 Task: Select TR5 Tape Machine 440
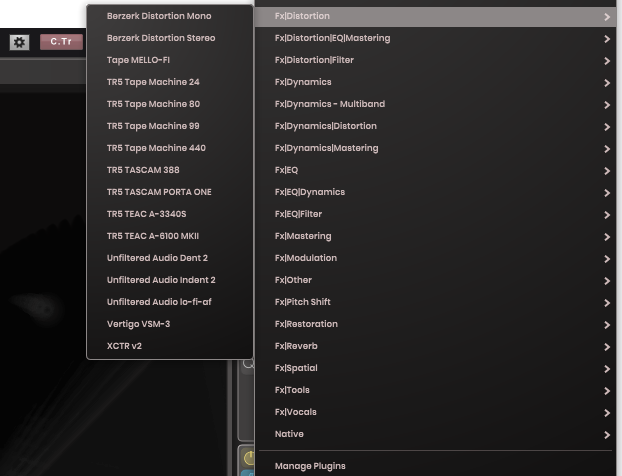coord(170,148)
